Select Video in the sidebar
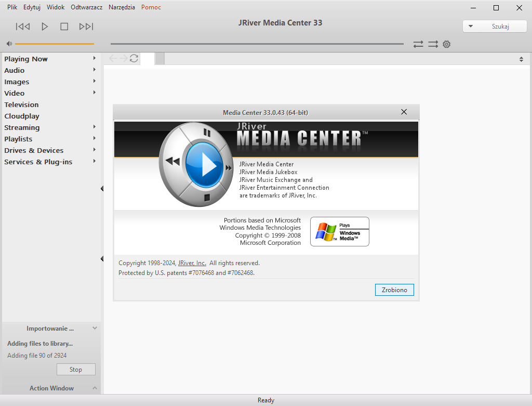 tap(14, 93)
